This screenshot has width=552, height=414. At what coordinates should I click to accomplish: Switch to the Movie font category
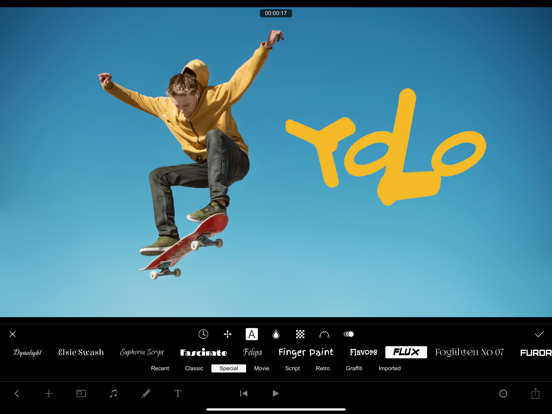pyautogui.click(x=261, y=368)
